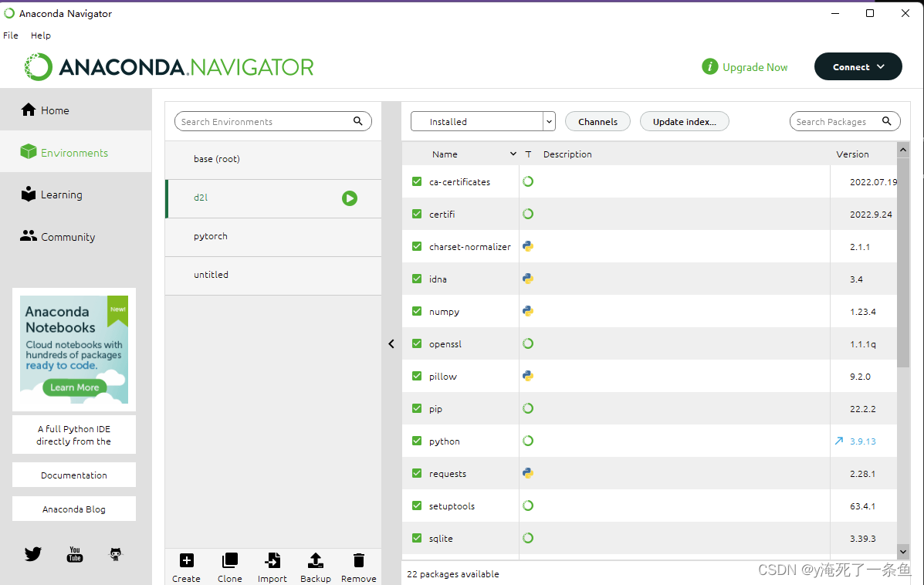924x585 pixels.
Task: Click the package list scroll-up arrow
Action: [903, 150]
